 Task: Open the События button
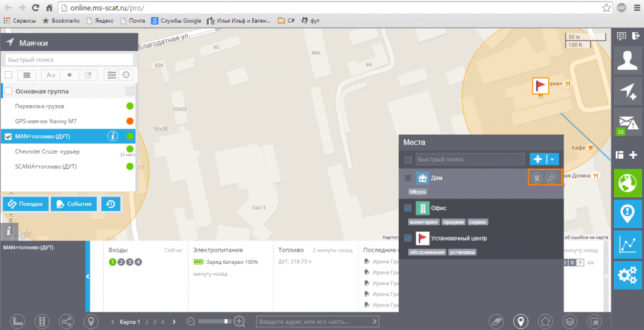point(74,203)
